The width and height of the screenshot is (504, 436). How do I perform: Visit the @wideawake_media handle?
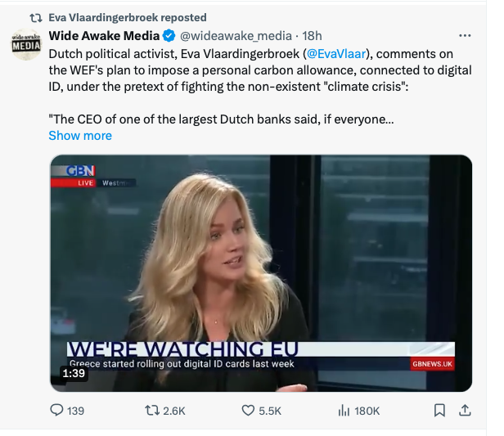(236, 36)
